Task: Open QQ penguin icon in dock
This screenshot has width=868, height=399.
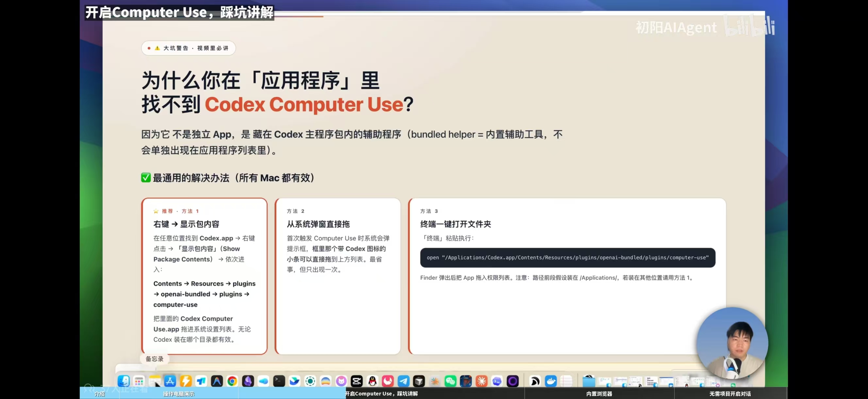Action: pyautogui.click(x=372, y=381)
